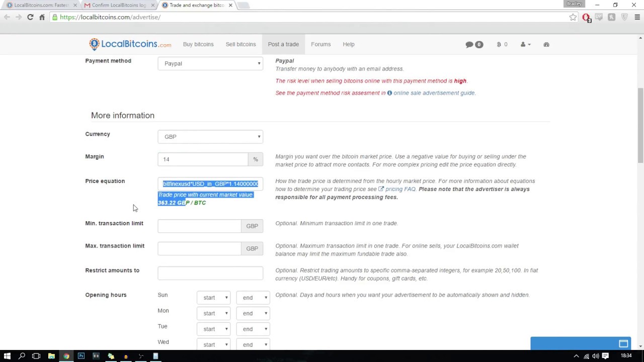Click the Price equation field
This screenshot has width=644, height=362.
point(210,184)
